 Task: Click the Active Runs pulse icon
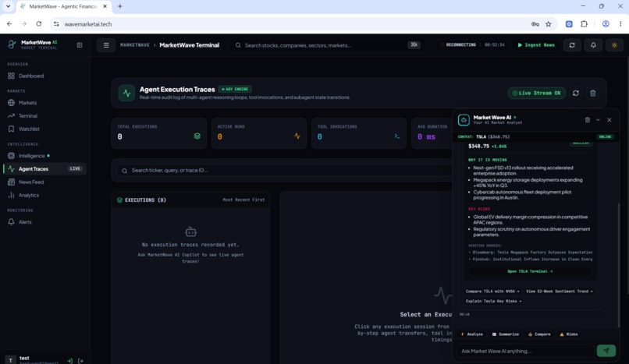[x=297, y=136]
